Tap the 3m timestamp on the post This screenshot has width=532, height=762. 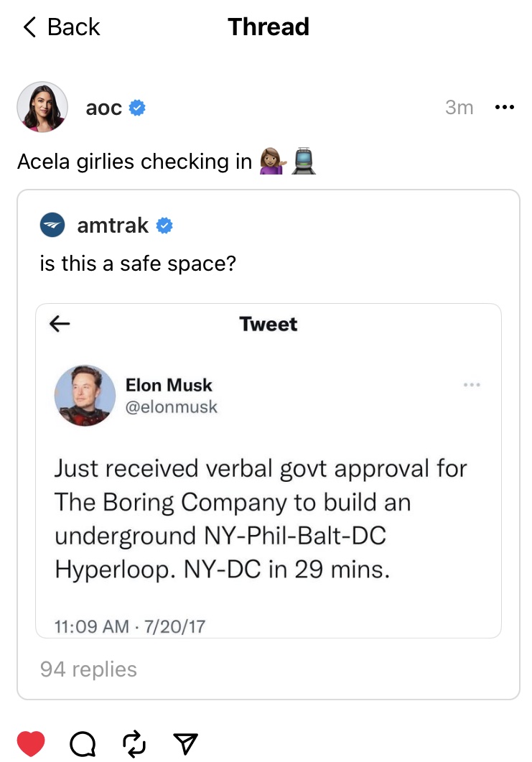pyautogui.click(x=459, y=108)
